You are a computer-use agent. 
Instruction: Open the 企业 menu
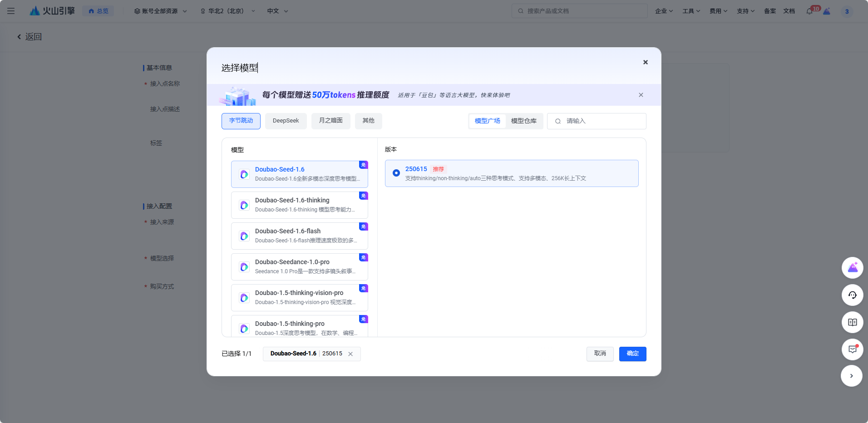click(664, 11)
